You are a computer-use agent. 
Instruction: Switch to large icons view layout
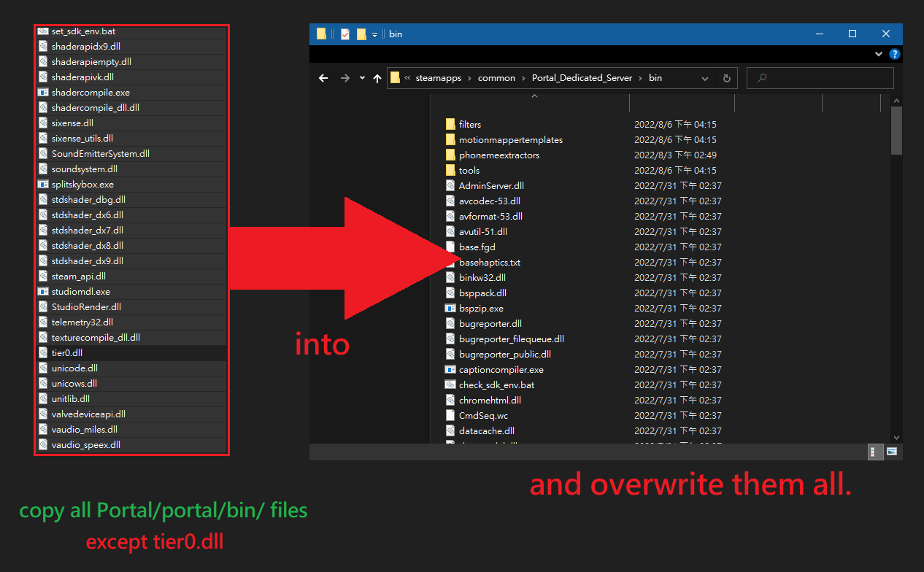click(891, 452)
